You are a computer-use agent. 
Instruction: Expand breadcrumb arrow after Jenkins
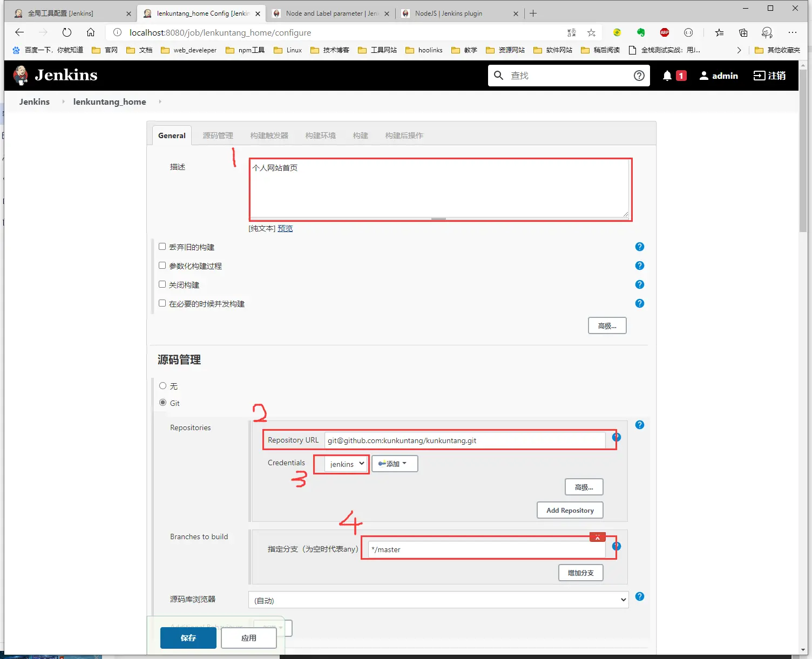63,101
